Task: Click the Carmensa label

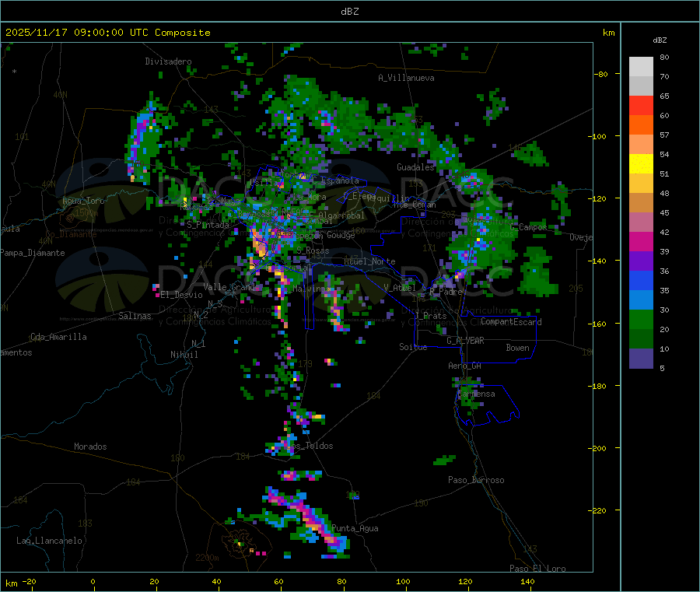Action: 477,394
